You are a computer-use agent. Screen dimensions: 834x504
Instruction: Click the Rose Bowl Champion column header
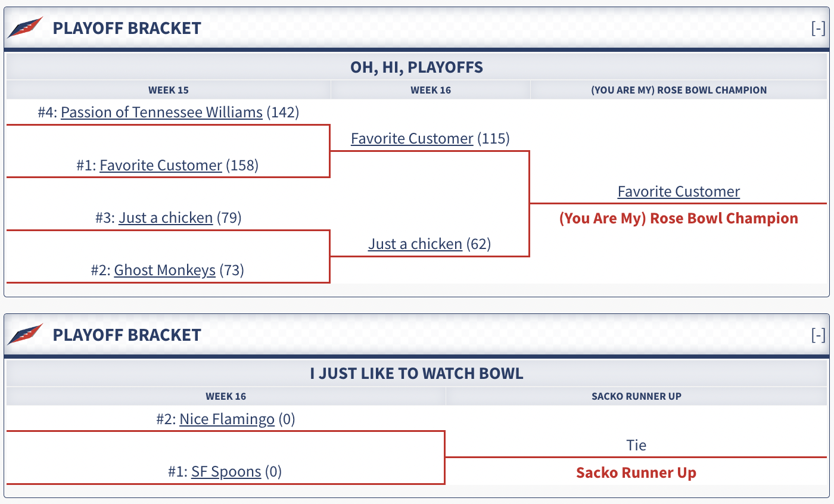(679, 90)
